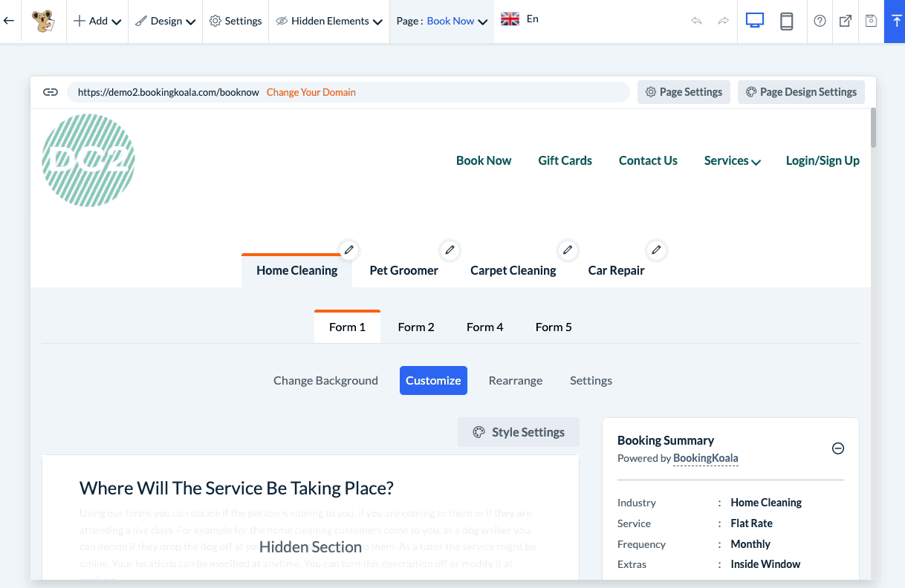
Task: Open page in new window icon
Action: coord(846,21)
